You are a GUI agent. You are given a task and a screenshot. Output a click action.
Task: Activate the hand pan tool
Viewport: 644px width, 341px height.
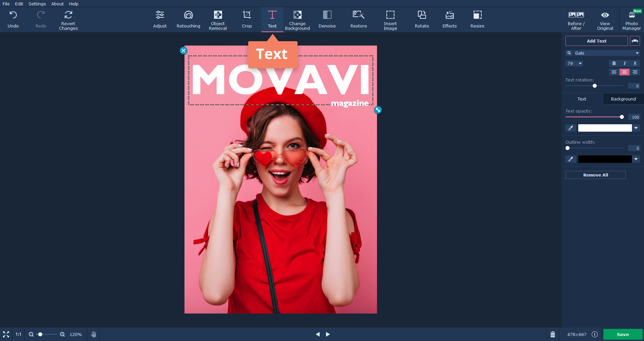click(94, 334)
